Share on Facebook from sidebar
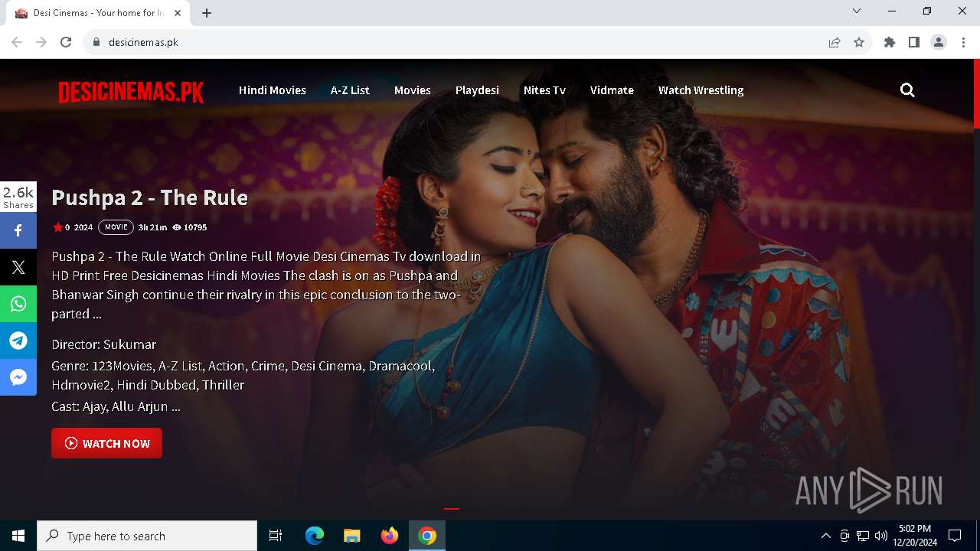 (x=18, y=230)
